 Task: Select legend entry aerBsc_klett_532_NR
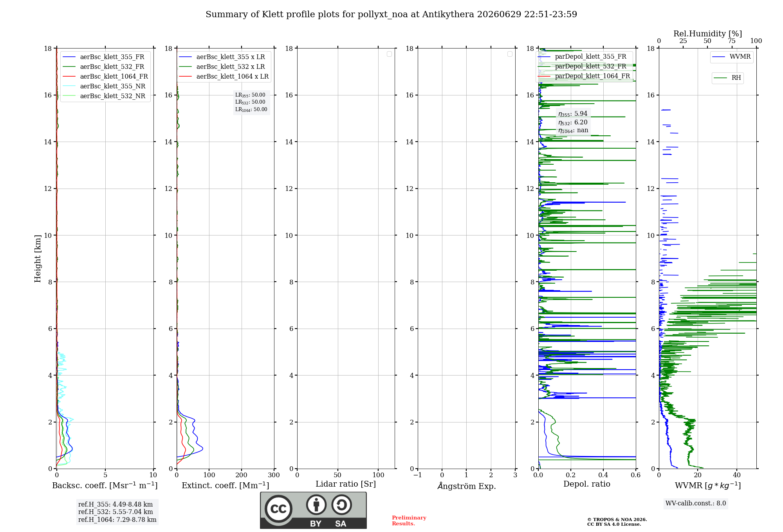tap(105, 96)
